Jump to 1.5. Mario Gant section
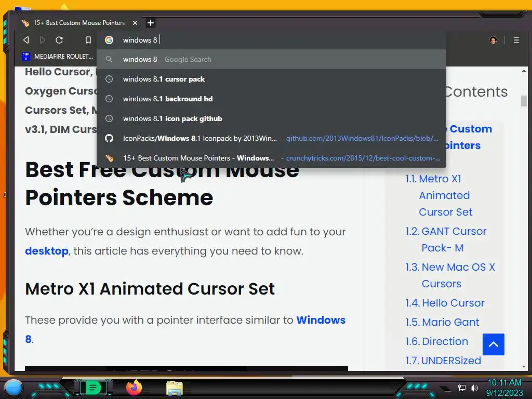 coord(442,322)
